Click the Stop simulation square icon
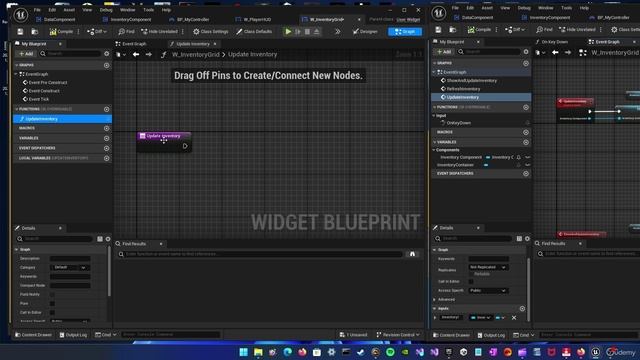 click(307, 31)
